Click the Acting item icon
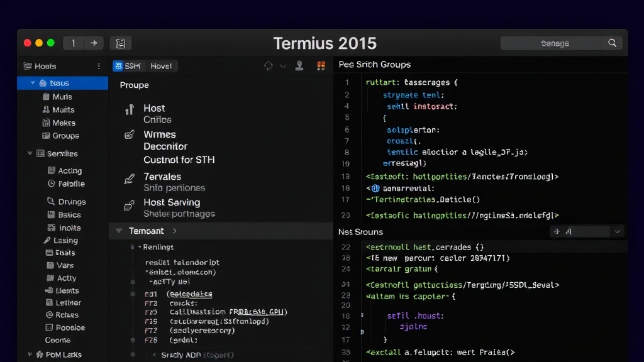Screen dimensions: 644x362 [52, 170]
